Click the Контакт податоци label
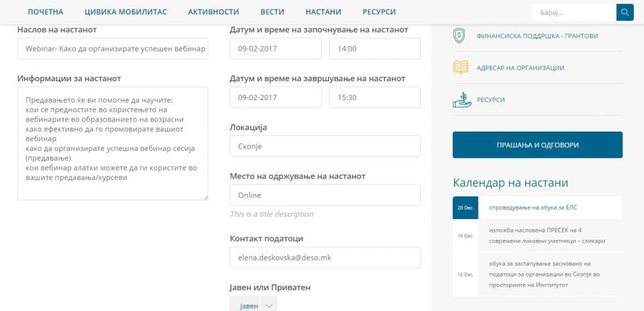 [x=267, y=239]
